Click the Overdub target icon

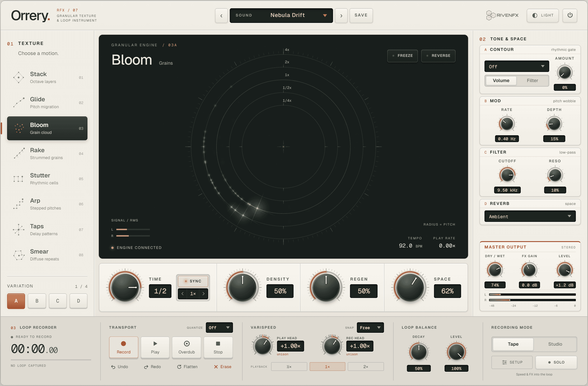(187, 343)
